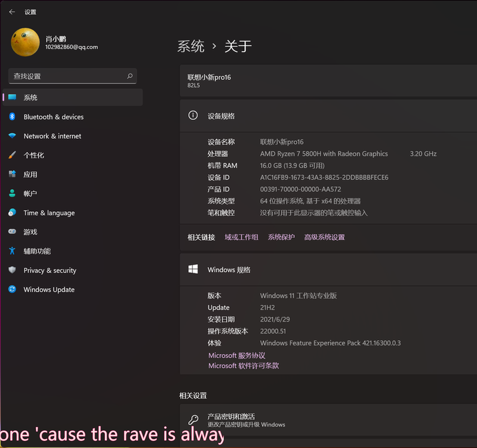Click the 域或工作组 link
477x448 pixels.
click(241, 237)
